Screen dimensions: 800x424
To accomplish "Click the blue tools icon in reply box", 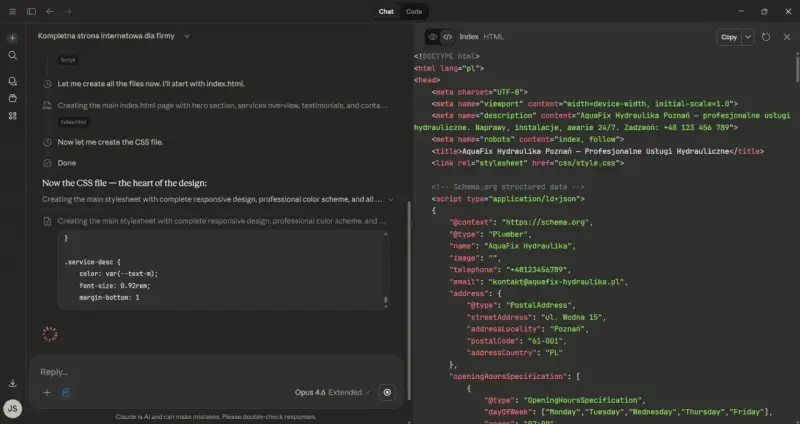I will [65, 392].
